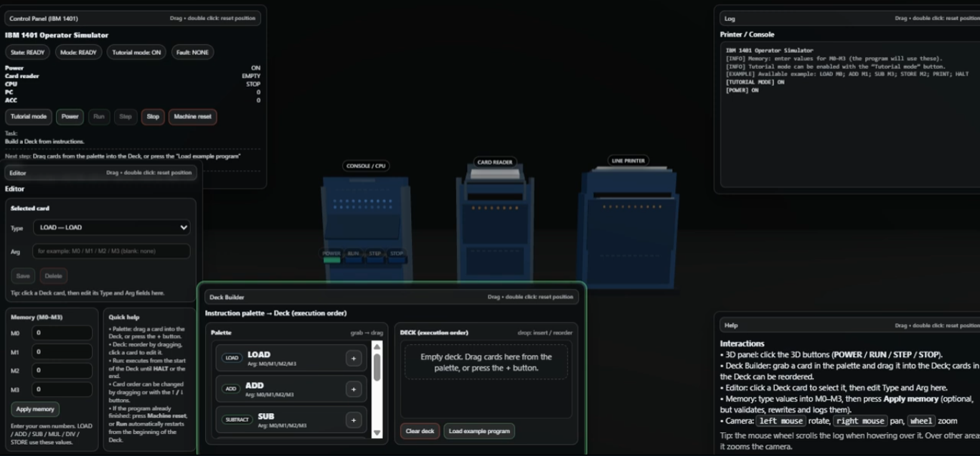Click Delete in the Editor
The height and width of the screenshot is (456, 980).
[53, 275]
